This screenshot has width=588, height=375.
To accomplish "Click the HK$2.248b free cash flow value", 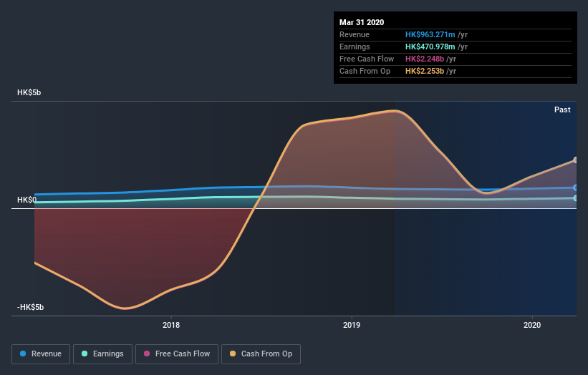I will point(425,59).
